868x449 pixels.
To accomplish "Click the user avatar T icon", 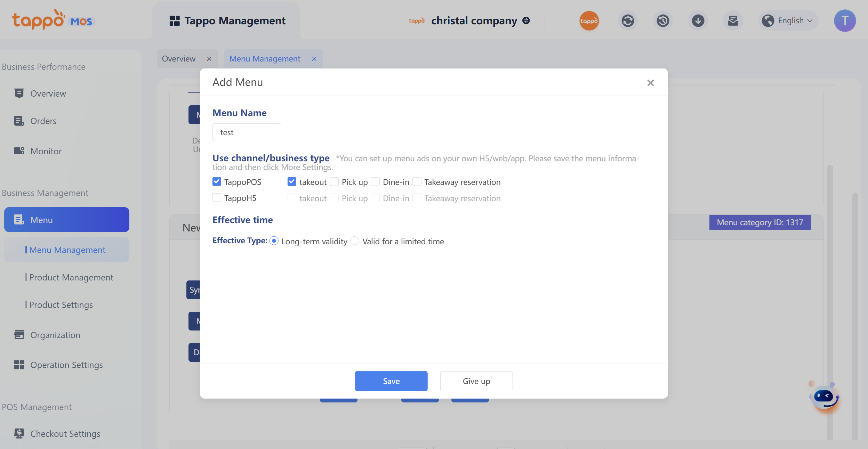I will [x=845, y=21].
